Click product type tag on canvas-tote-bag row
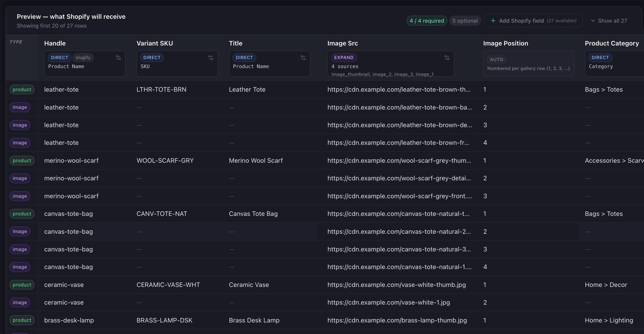 pyautogui.click(x=22, y=214)
